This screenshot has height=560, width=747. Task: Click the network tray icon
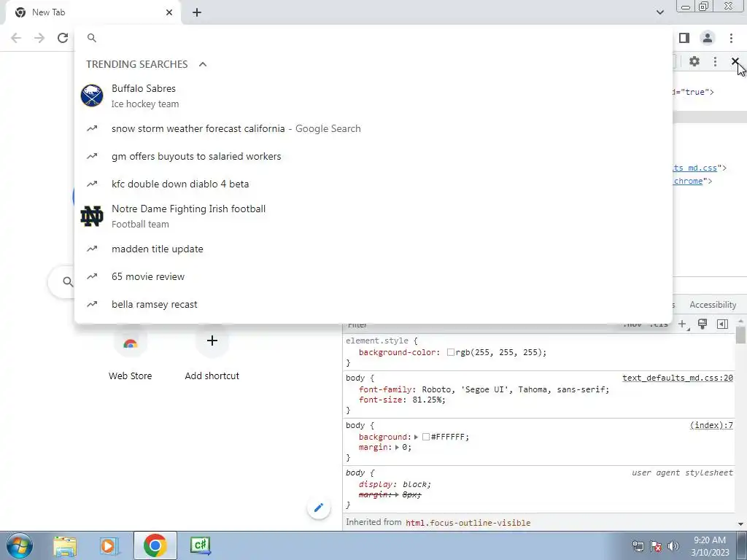[x=638, y=545]
